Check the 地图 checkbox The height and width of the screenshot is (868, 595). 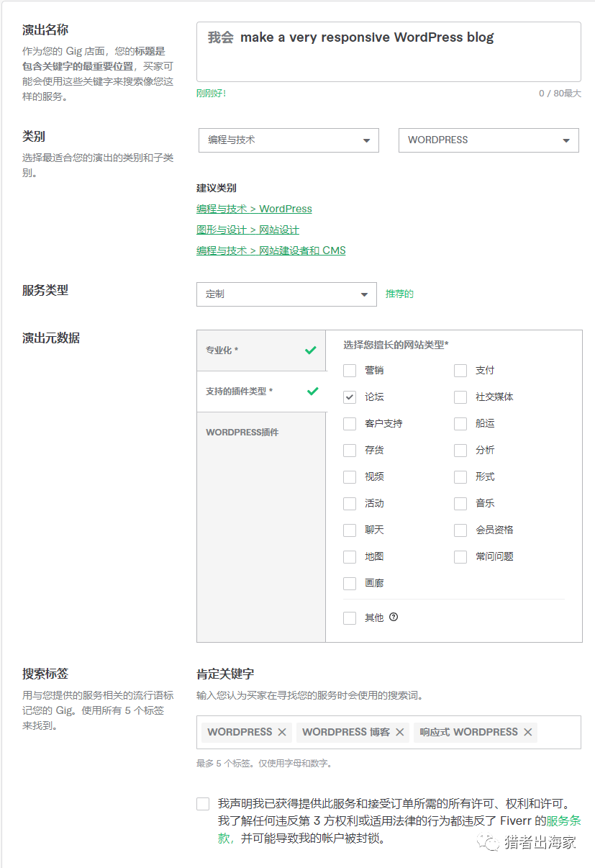point(350,557)
